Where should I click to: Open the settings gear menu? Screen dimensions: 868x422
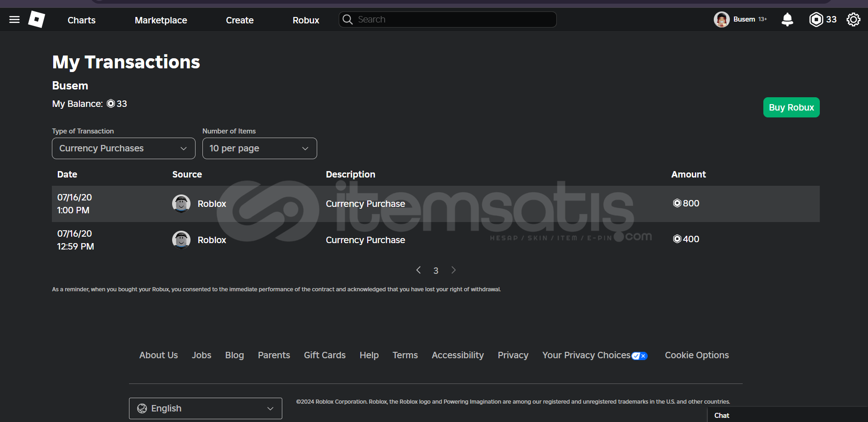pyautogui.click(x=853, y=20)
